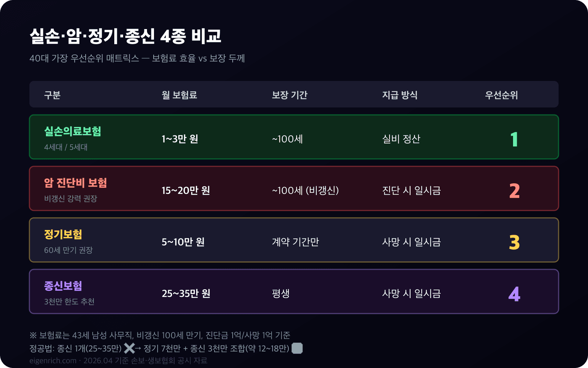Select the 구분 column header
The height and width of the screenshot is (368, 588).
click(52, 95)
